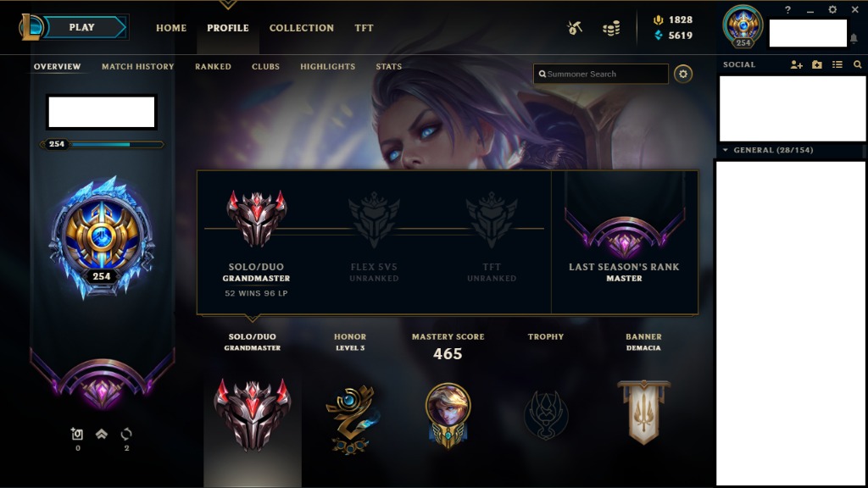The image size is (868, 488).
Task: Click the level 254 progress bar
Action: tap(102, 144)
